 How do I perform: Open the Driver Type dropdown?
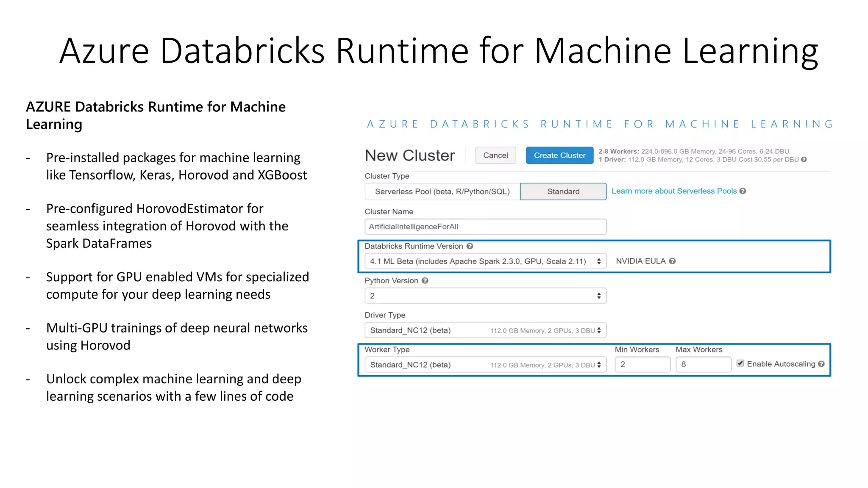coord(485,330)
